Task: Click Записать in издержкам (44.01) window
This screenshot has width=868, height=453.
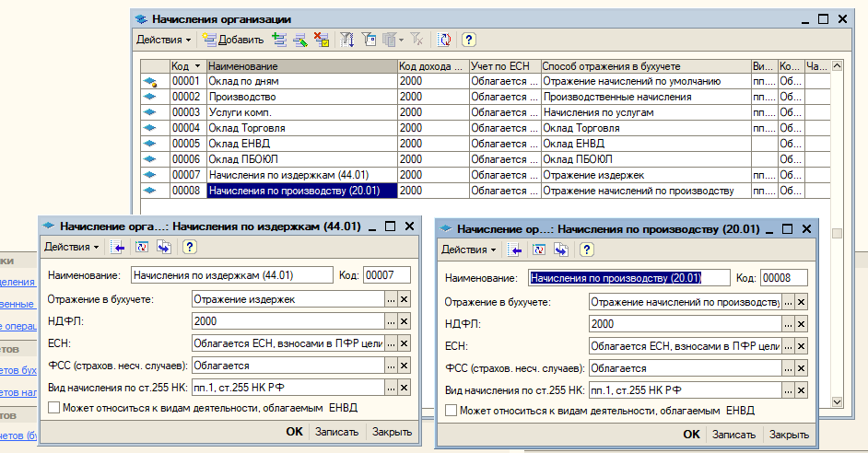Action: click(x=336, y=432)
